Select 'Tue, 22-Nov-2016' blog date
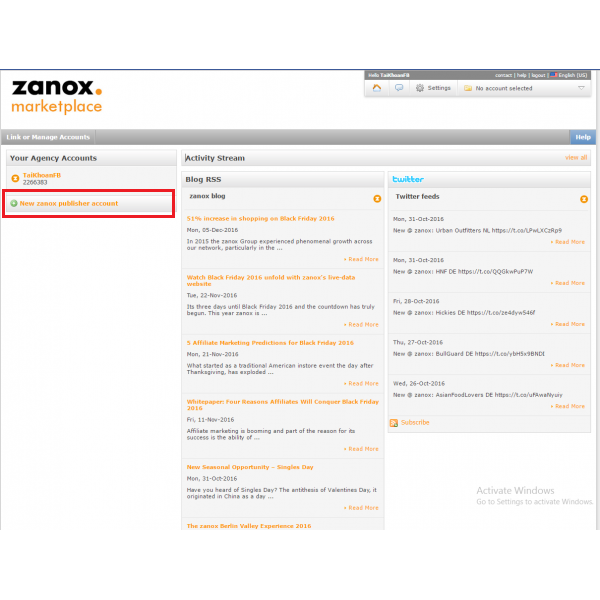The height and width of the screenshot is (600, 600). coord(212,295)
